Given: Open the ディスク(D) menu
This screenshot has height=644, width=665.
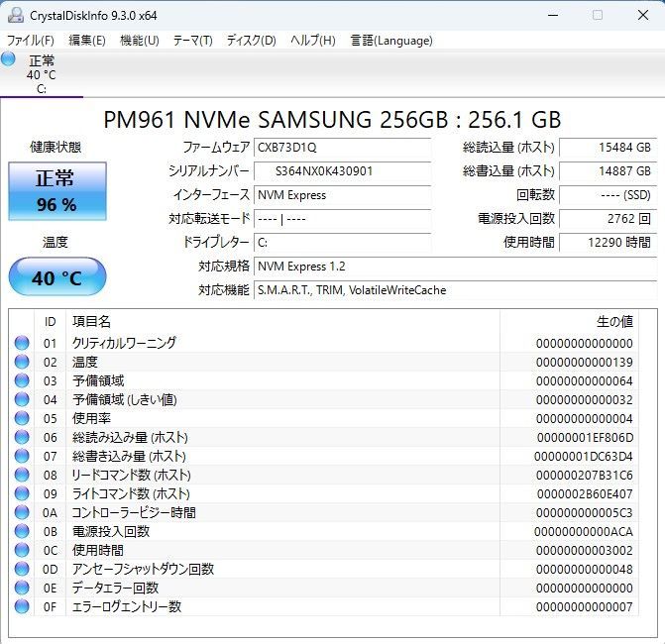Looking at the screenshot, I should point(252,41).
